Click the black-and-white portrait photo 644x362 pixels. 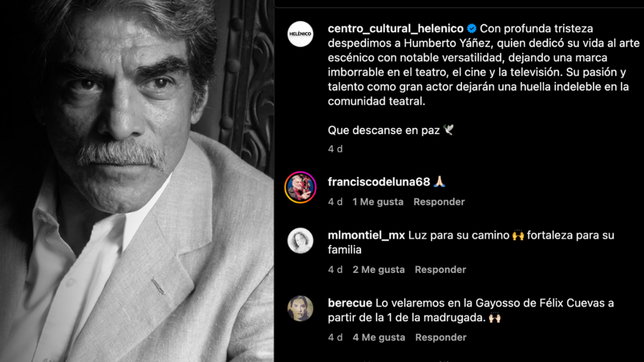(x=137, y=181)
